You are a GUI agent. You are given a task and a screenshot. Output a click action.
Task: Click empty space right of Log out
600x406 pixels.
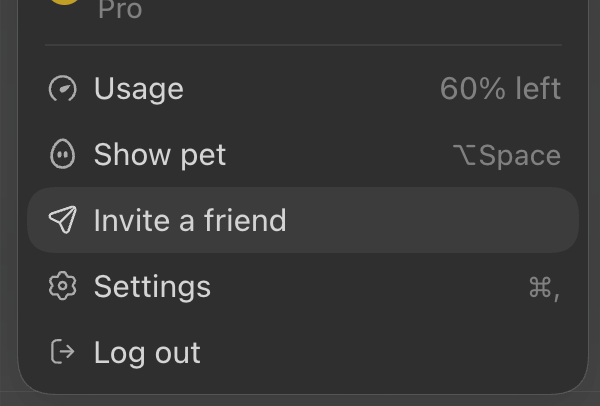click(x=383, y=352)
